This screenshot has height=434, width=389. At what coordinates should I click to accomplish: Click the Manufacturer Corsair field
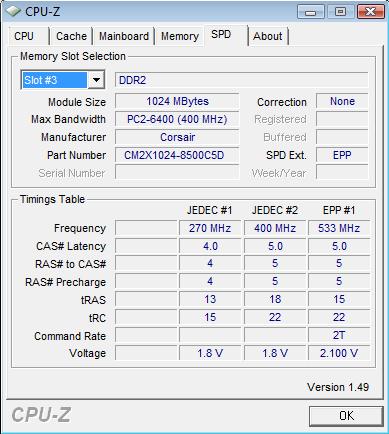coord(177,137)
